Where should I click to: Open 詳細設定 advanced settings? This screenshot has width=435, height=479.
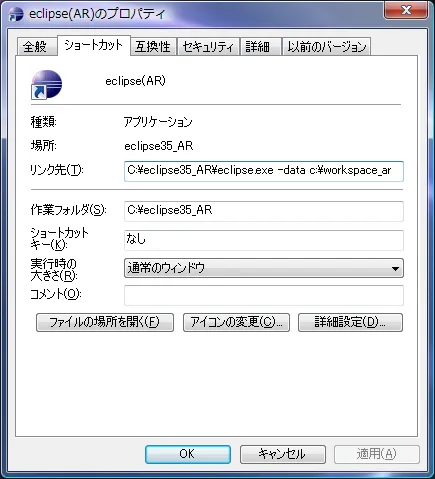[x=350, y=322]
